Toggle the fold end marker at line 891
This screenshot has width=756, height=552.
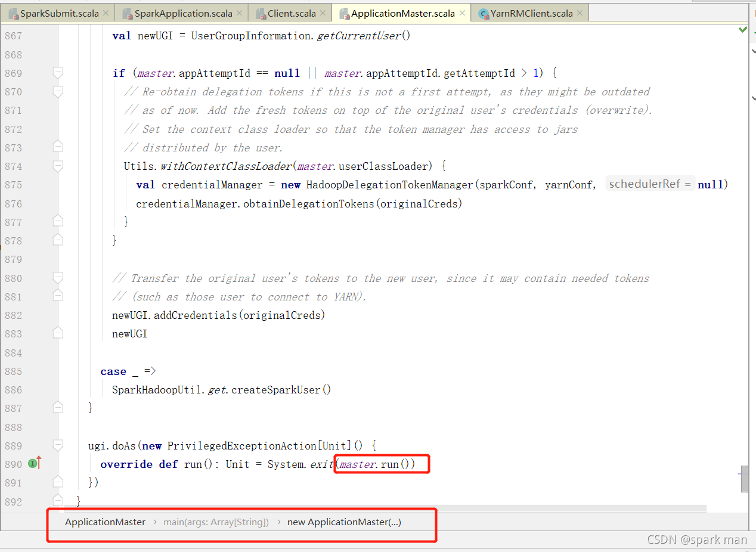point(58,482)
